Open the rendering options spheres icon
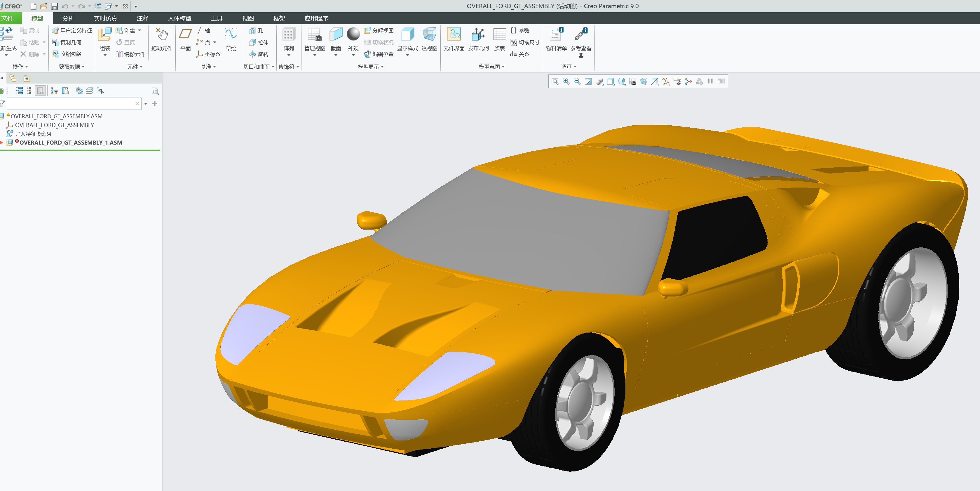The image size is (980, 491). point(599,81)
